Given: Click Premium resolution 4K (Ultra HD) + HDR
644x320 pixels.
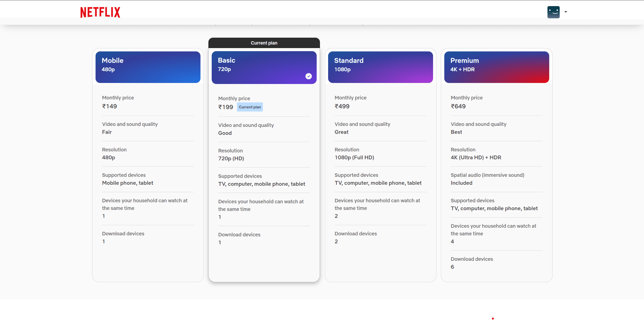Looking at the screenshot, I should (x=476, y=157).
